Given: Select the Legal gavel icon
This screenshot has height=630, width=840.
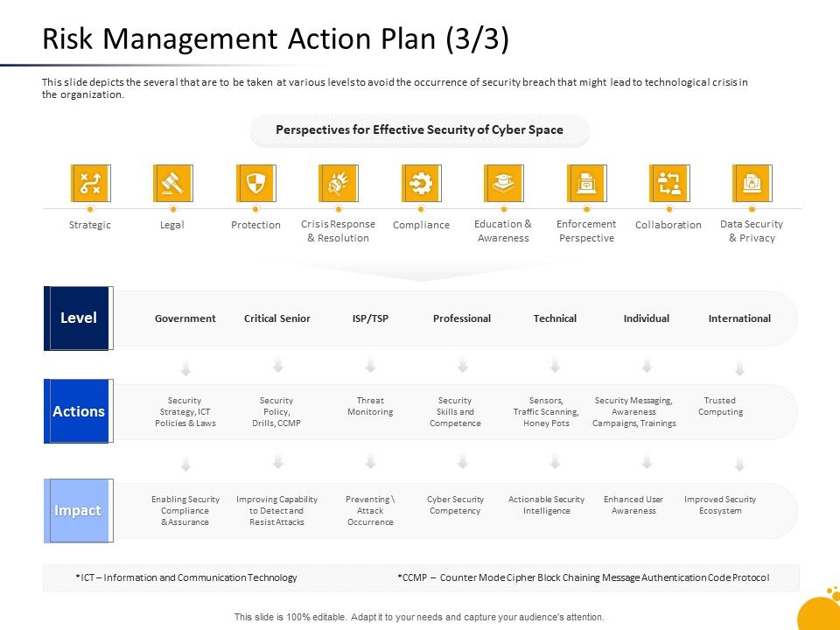Looking at the screenshot, I should tap(173, 183).
